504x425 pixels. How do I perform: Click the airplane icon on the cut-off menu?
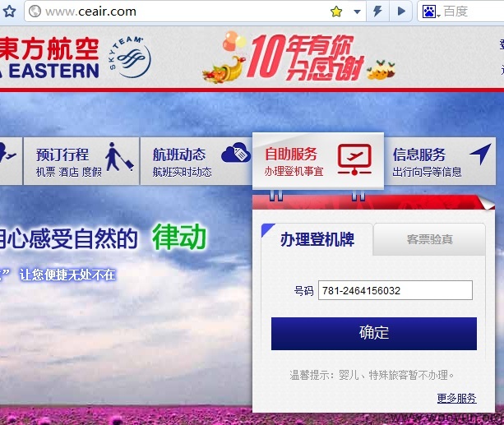[x=7, y=154]
